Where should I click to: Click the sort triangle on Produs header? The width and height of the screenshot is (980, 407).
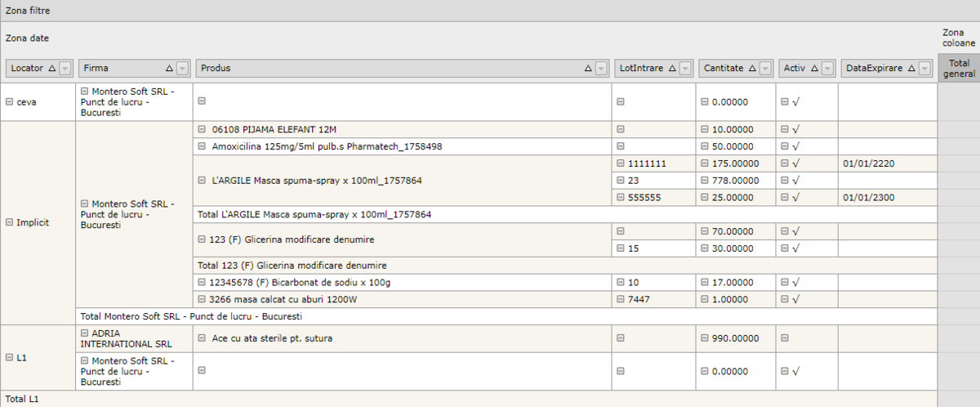[588, 69]
